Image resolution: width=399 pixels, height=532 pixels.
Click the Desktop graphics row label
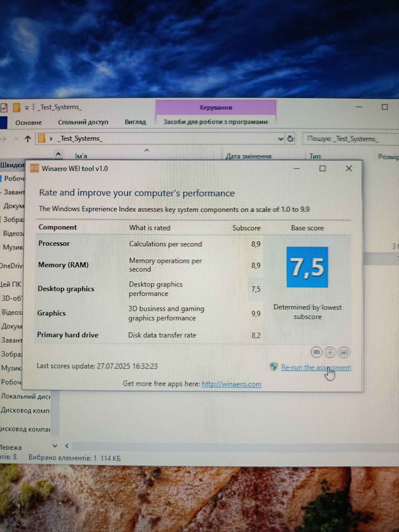click(x=66, y=289)
